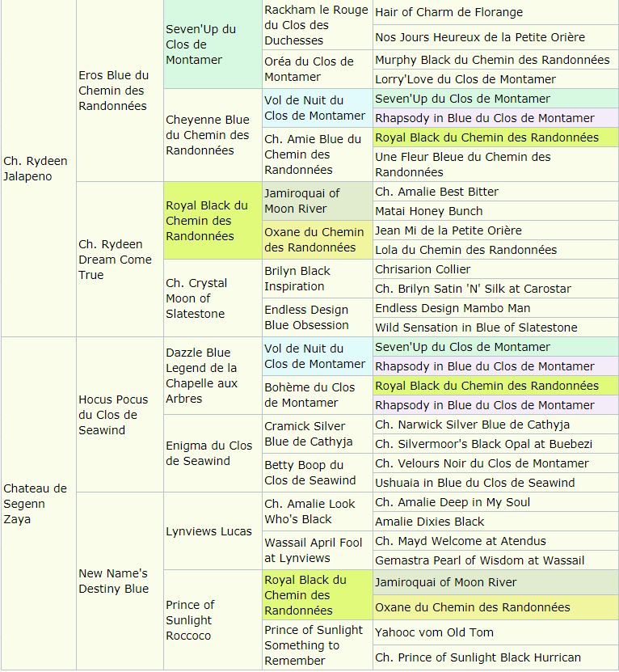Select Betty Boop du Clos de Seawind

[318, 472]
